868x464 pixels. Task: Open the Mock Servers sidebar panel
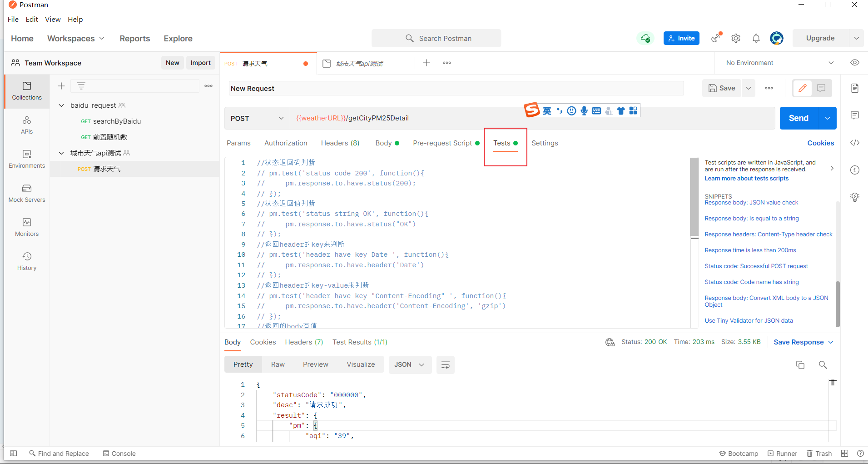(27, 193)
